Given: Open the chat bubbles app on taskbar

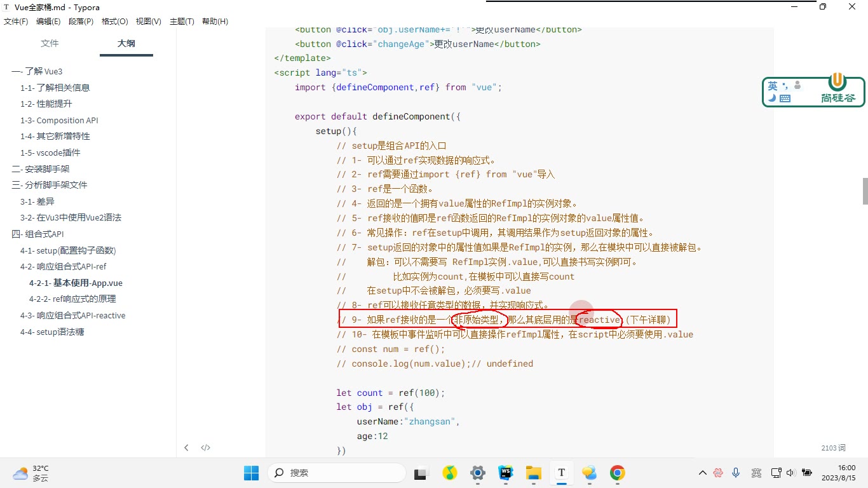Looking at the screenshot, I should coord(590,473).
